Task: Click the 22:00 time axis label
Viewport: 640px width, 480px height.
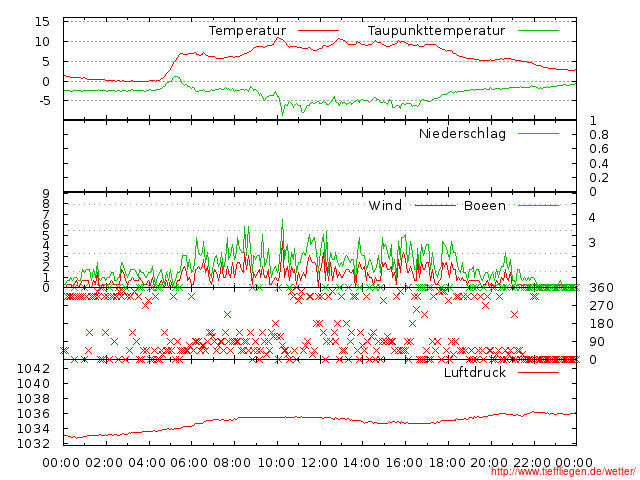Action: pos(532,463)
